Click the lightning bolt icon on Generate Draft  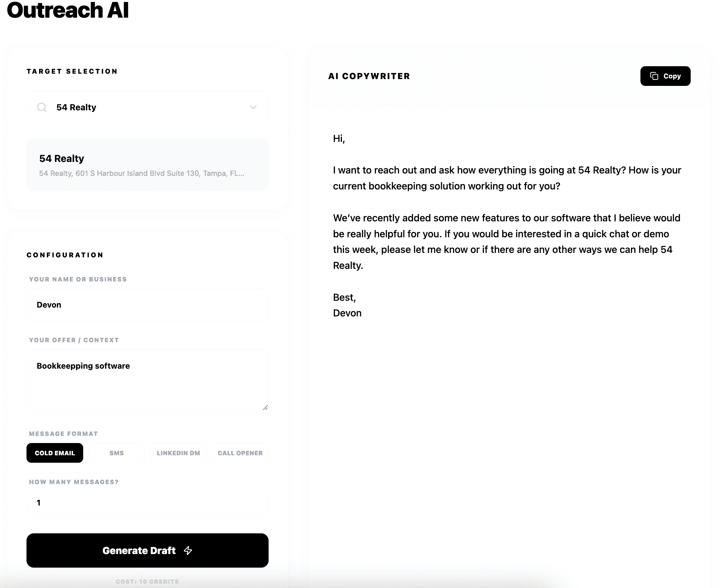(188, 550)
